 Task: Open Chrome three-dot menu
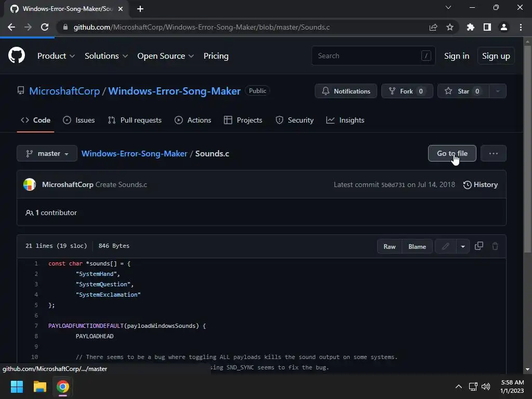point(521,27)
